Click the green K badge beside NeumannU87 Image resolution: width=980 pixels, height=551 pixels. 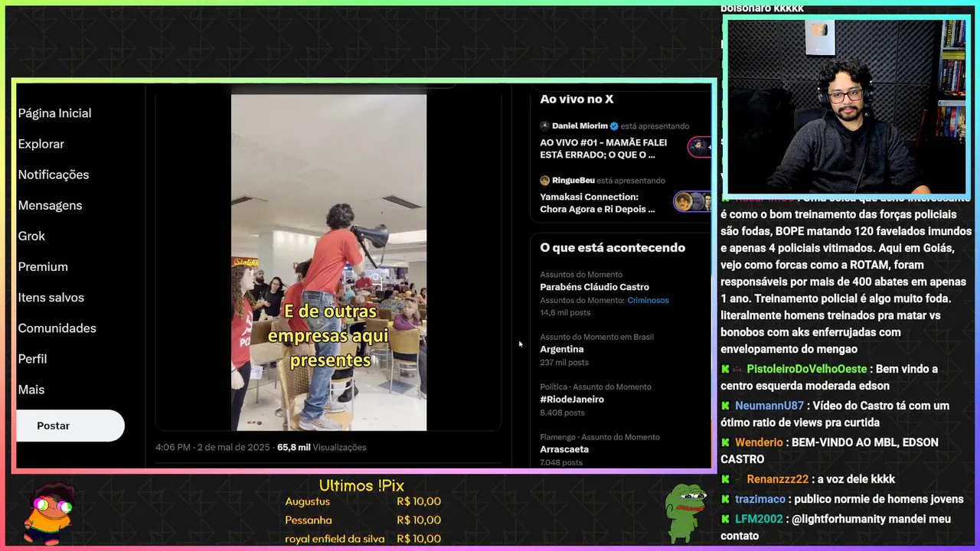tap(725, 406)
